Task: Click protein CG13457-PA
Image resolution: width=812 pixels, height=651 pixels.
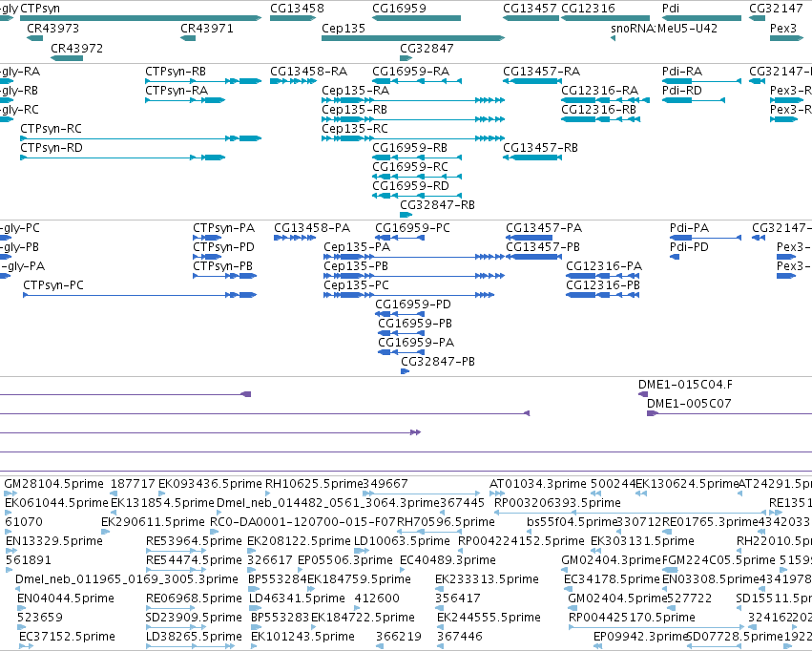Action: tap(544, 228)
